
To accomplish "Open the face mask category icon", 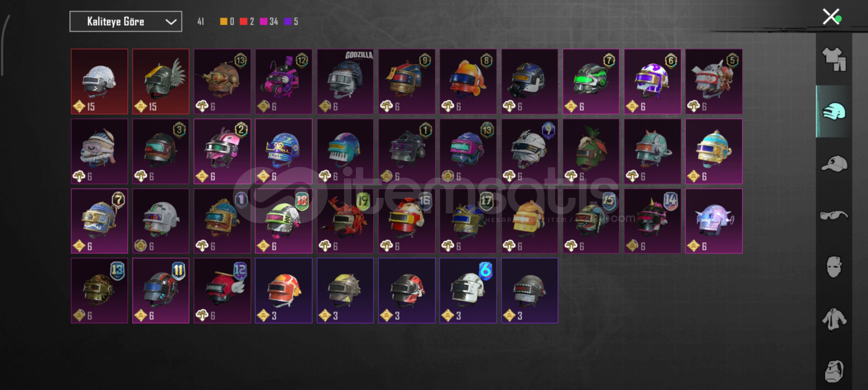I will (834, 267).
